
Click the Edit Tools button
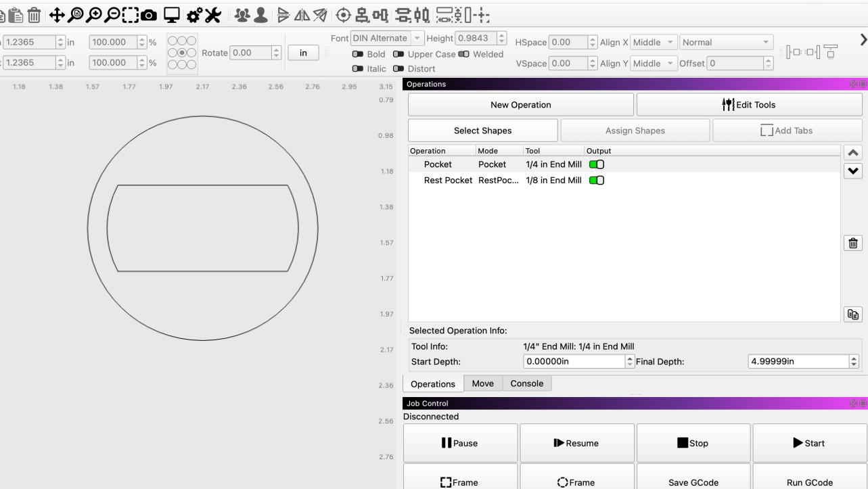750,105
